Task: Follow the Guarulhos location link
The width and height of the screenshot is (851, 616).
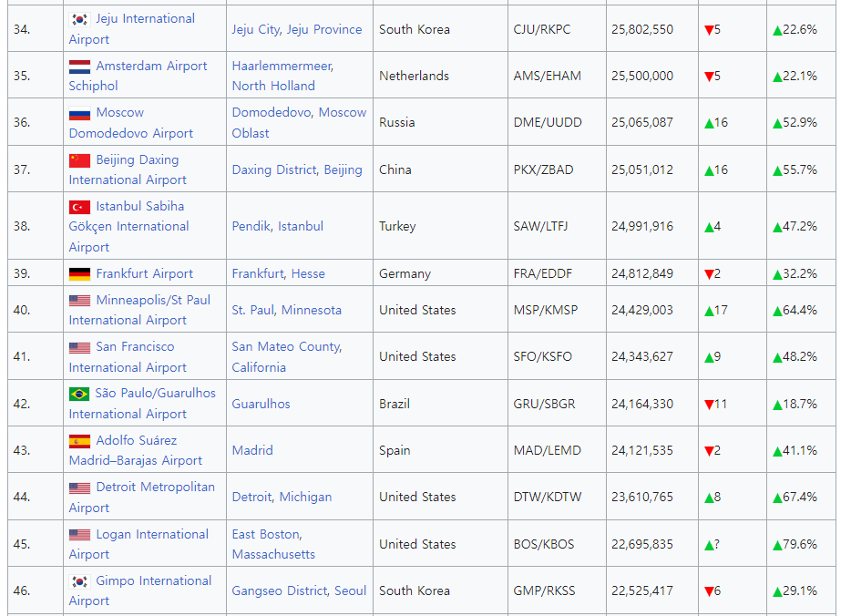Action: click(x=261, y=404)
